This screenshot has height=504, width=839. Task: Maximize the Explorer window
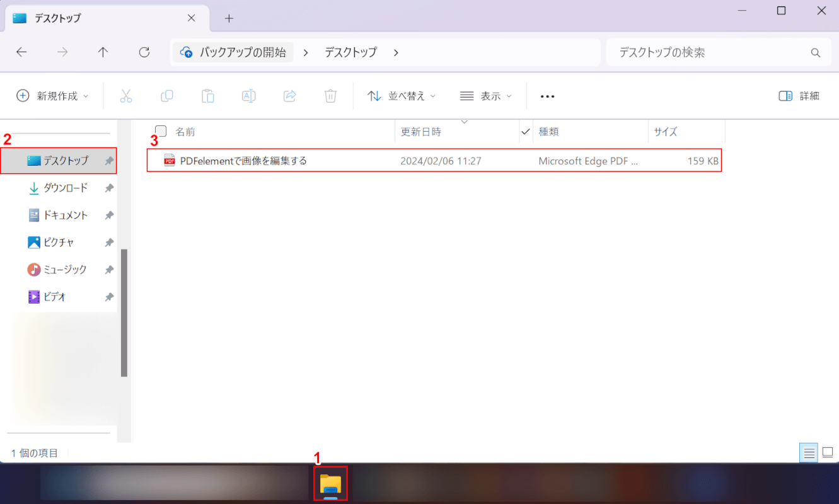(x=781, y=11)
